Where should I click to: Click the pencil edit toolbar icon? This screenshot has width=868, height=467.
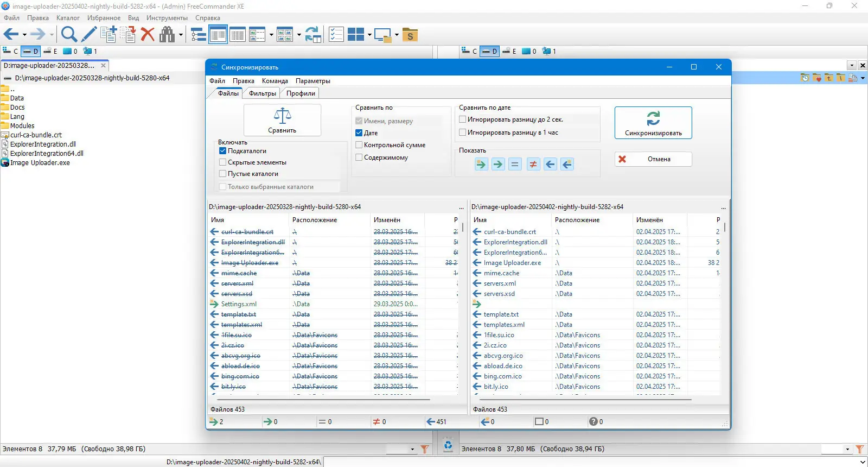[89, 35]
